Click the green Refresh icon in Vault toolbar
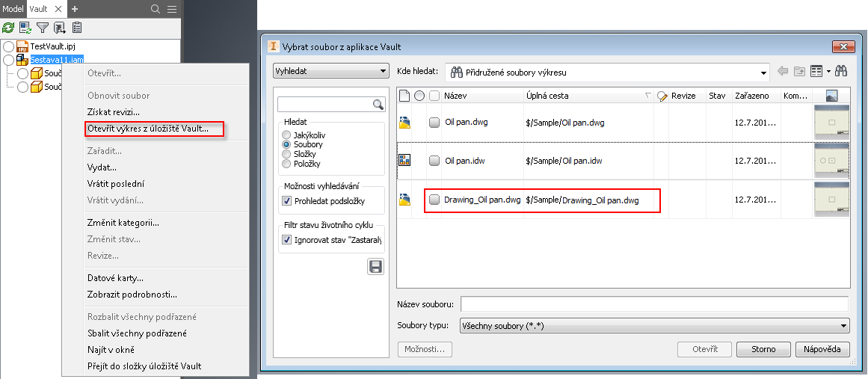Viewport: 868px width, 379px height. click(x=7, y=27)
